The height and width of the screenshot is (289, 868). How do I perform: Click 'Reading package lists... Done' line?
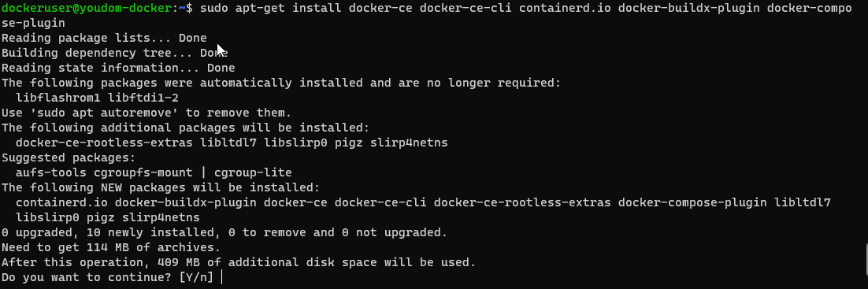click(104, 39)
